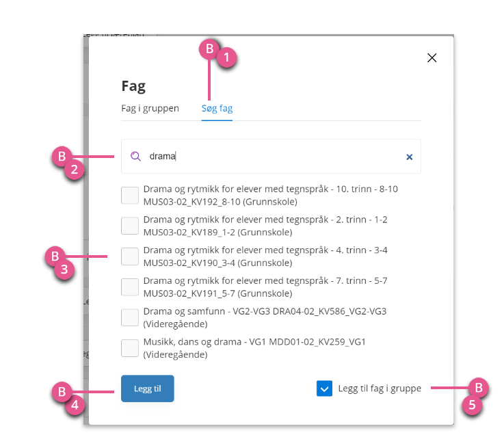
Task: Click the pink number 5 annotation badge
Action: (472, 405)
